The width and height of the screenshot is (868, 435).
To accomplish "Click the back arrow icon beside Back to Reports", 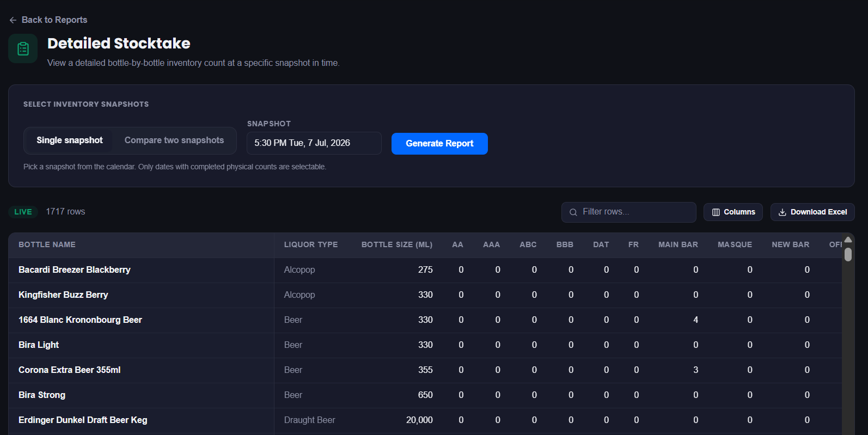I will 13,20.
